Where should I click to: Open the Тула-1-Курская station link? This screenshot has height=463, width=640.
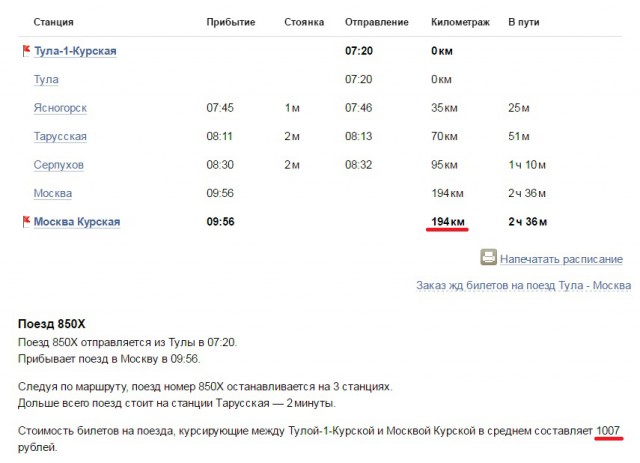75,51
